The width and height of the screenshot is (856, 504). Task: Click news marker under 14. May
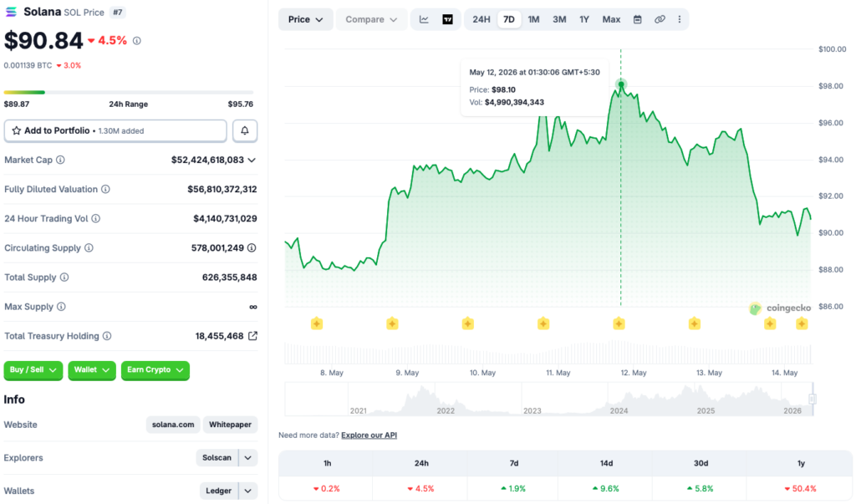[x=770, y=323]
